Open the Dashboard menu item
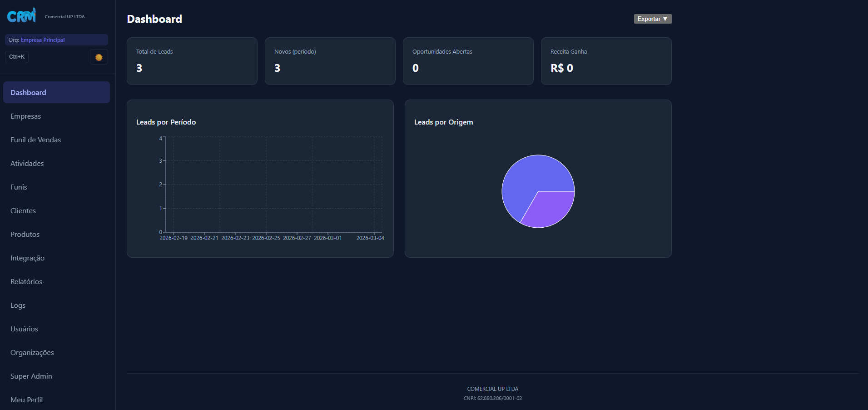868x410 pixels. click(x=56, y=92)
